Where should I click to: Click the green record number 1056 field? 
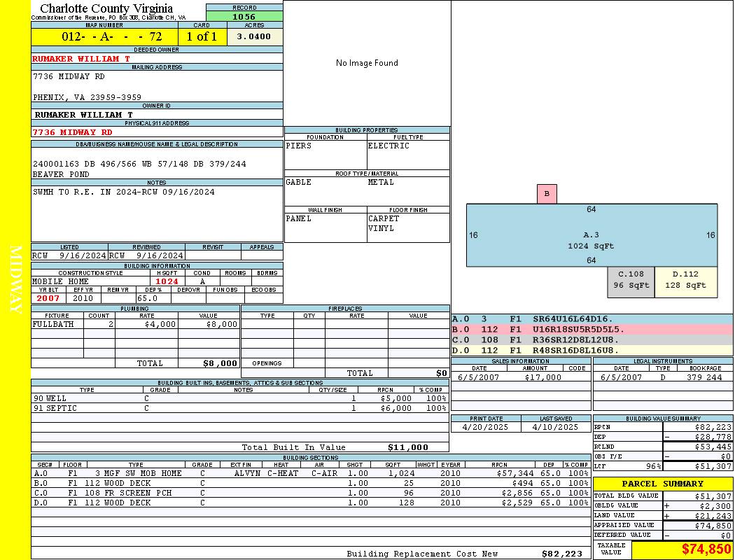click(x=244, y=16)
